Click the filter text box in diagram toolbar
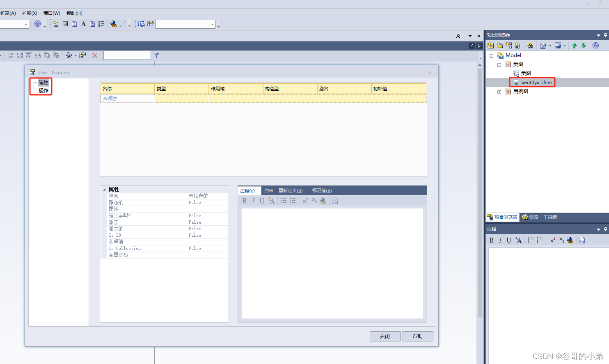This screenshot has height=364, width=609. [x=127, y=55]
